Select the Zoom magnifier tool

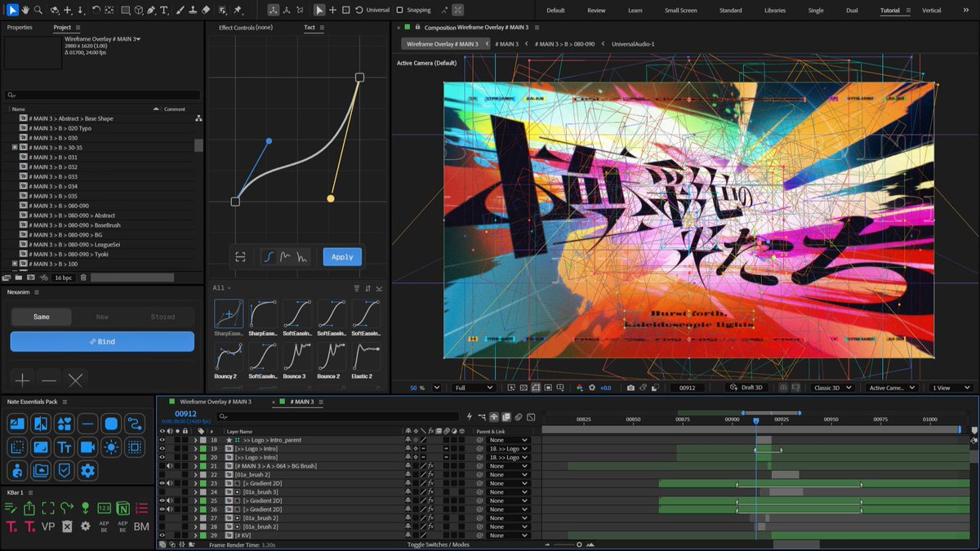pyautogui.click(x=38, y=11)
